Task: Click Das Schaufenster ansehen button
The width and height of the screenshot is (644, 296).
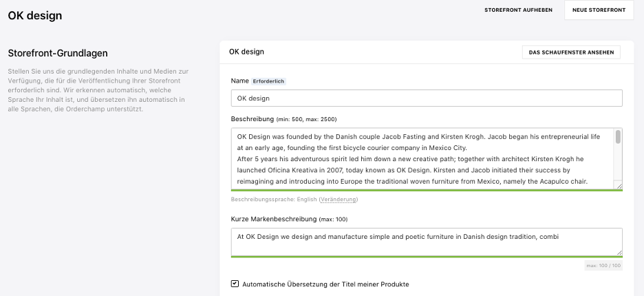Action: click(x=571, y=52)
